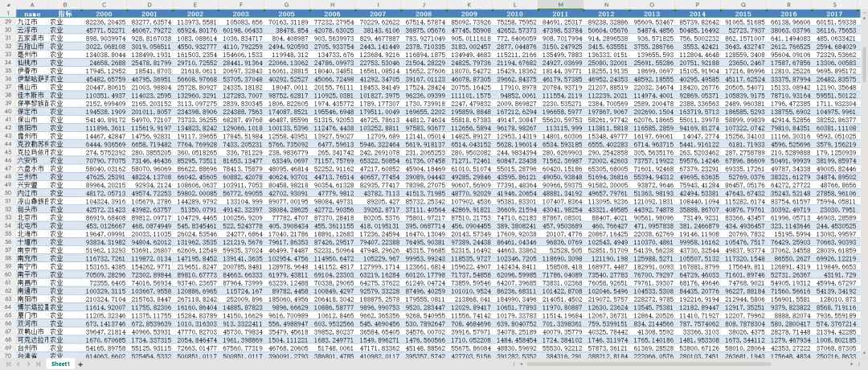Select column P header
Screen dimensions: 868x370
(x=697, y=5)
